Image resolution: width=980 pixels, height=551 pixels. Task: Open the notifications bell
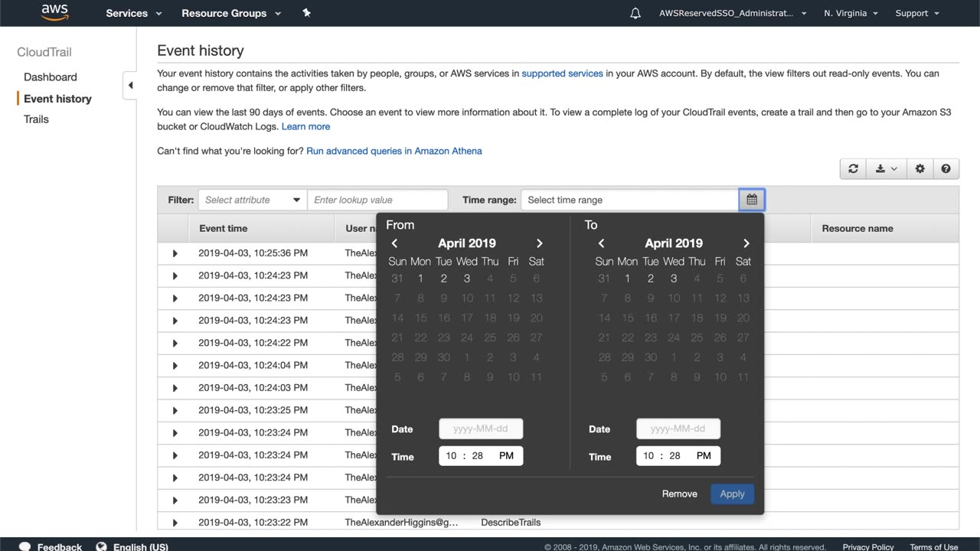(x=635, y=13)
